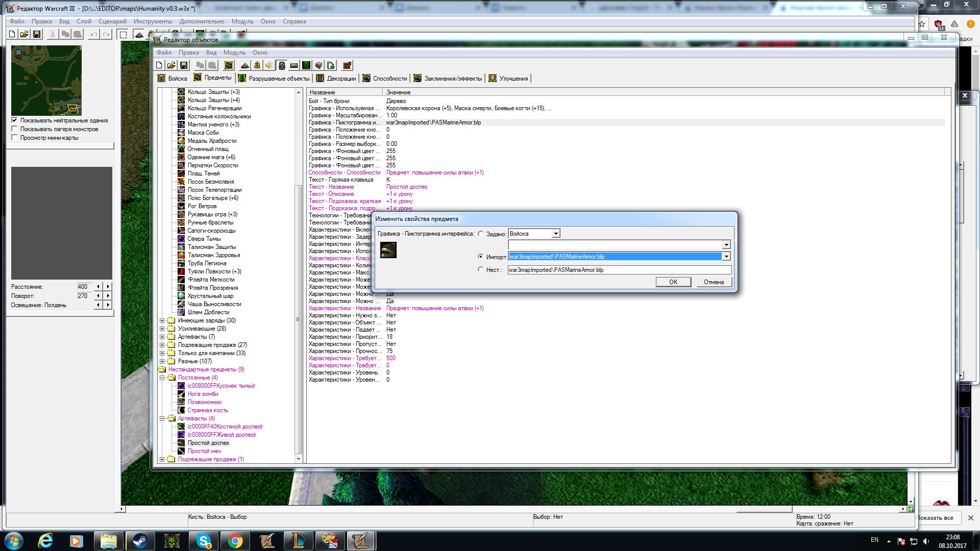The image size is (980, 551).
Task: Select 'Хрустальный шар' item in tree
Action: [x=210, y=296]
